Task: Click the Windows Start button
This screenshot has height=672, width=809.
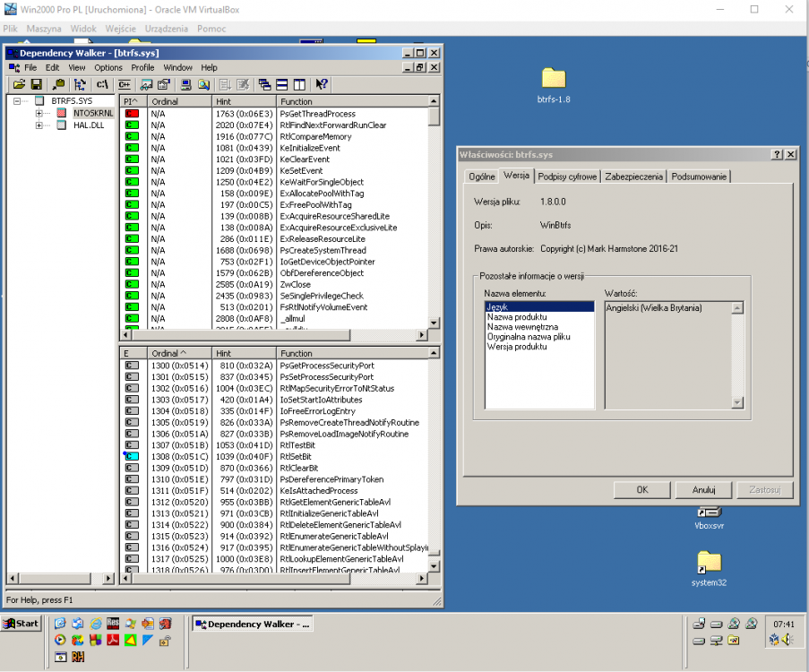Action: click(x=22, y=624)
